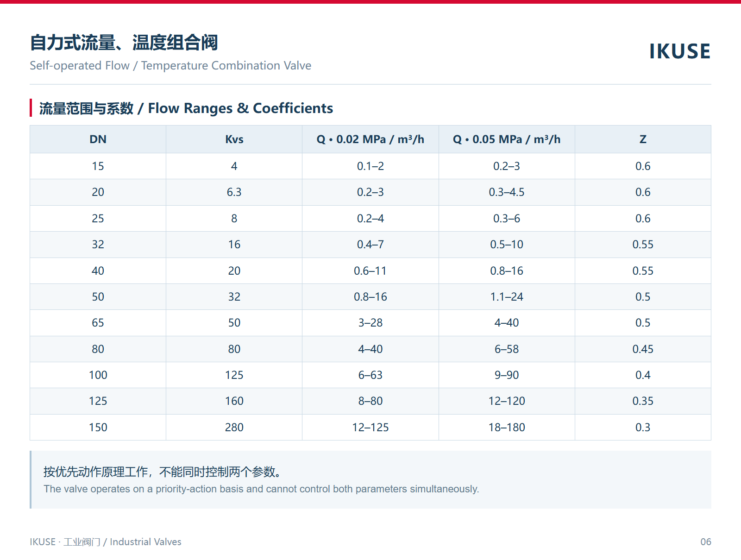Click the Z value 0.45

(x=643, y=349)
